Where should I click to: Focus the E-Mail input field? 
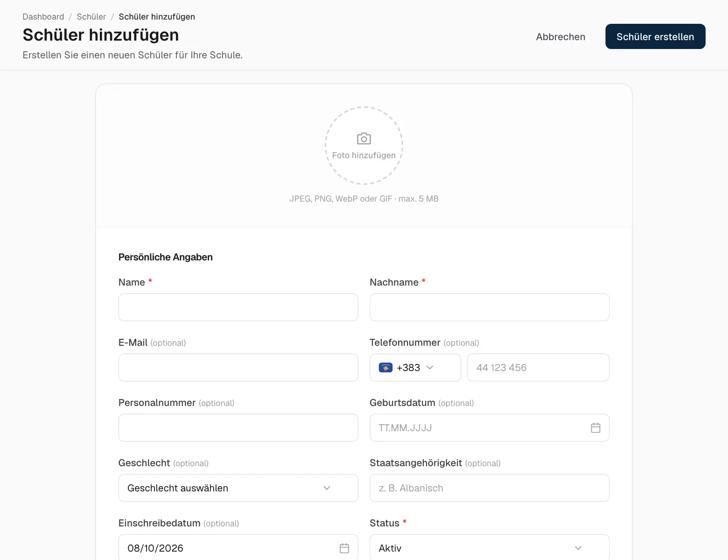click(238, 367)
